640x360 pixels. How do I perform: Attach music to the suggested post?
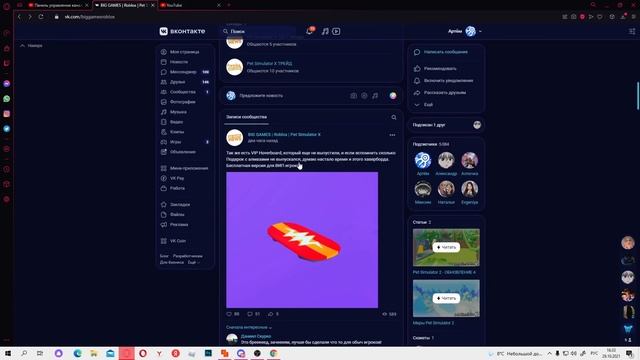click(375, 96)
